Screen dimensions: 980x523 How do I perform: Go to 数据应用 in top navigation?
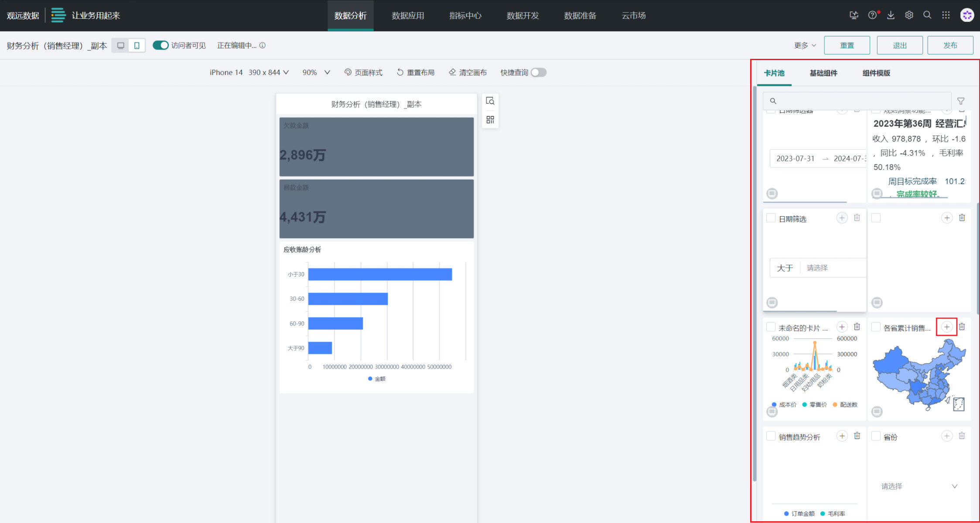(408, 16)
